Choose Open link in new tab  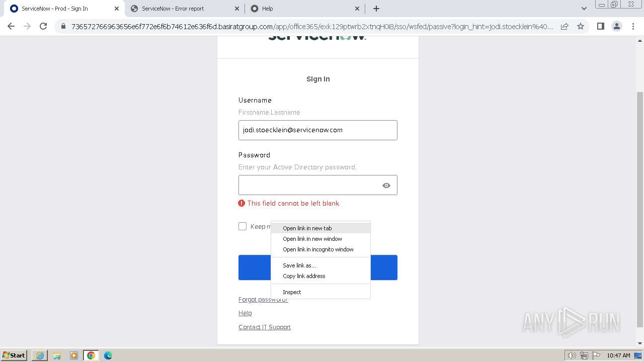coord(320,228)
